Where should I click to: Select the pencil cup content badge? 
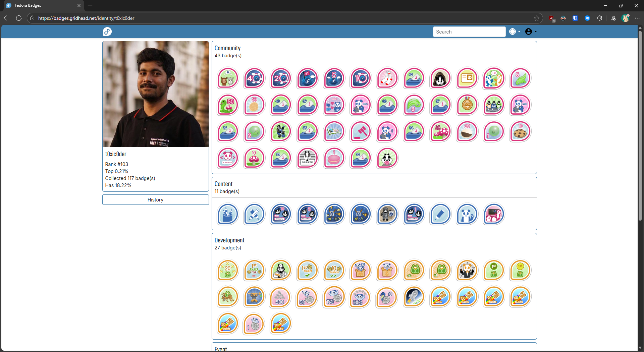coord(228,214)
